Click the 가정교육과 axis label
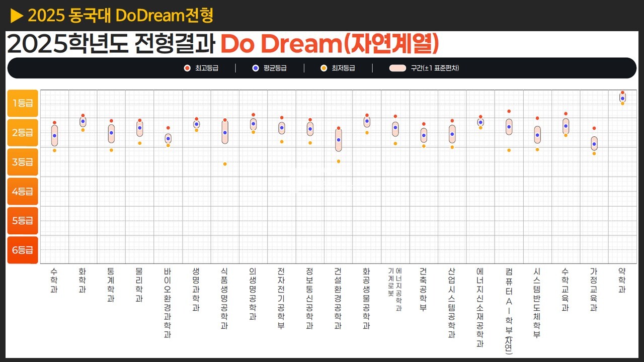Screen dimensions: 644x362 tap(594, 289)
